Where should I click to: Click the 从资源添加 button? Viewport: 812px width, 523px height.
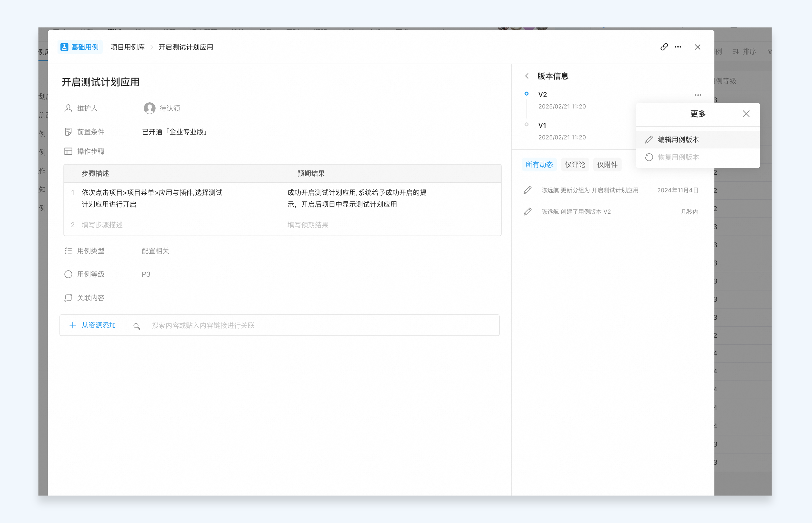(92, 325)
